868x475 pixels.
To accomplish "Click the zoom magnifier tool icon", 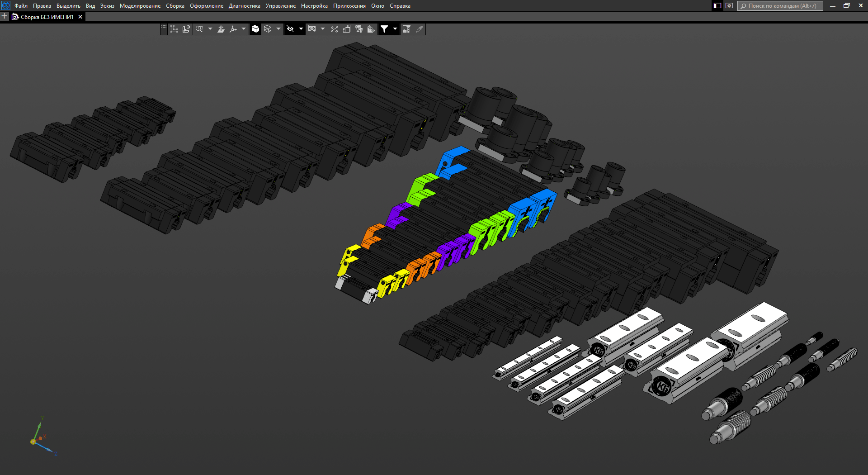I will click(199, 29).
